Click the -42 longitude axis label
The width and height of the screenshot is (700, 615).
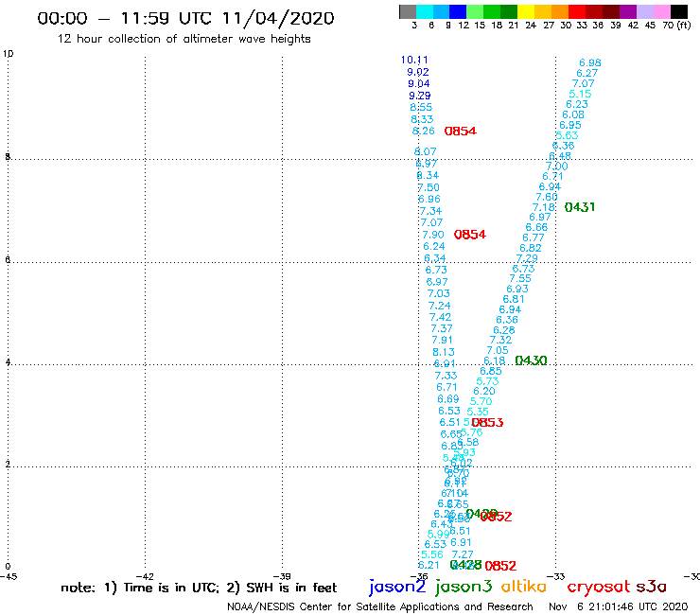click(x=145, y=576)
